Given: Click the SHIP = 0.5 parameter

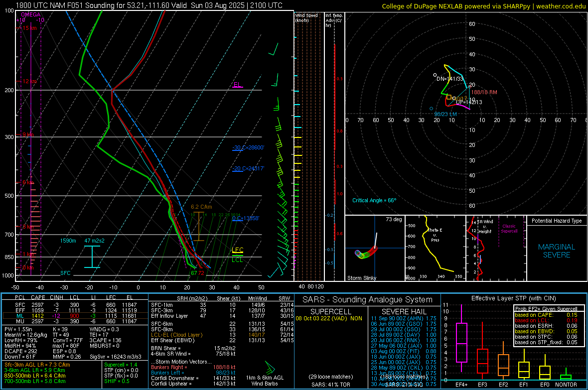Looking at the screenshot, I should pyautogui.click(x=117, y=381).
